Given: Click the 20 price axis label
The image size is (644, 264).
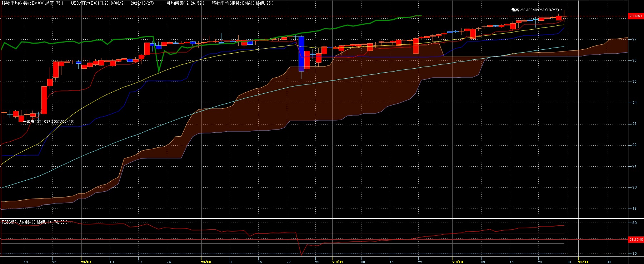Looking at the screenshot, I should pyautogui.click(x=634, y=187).
